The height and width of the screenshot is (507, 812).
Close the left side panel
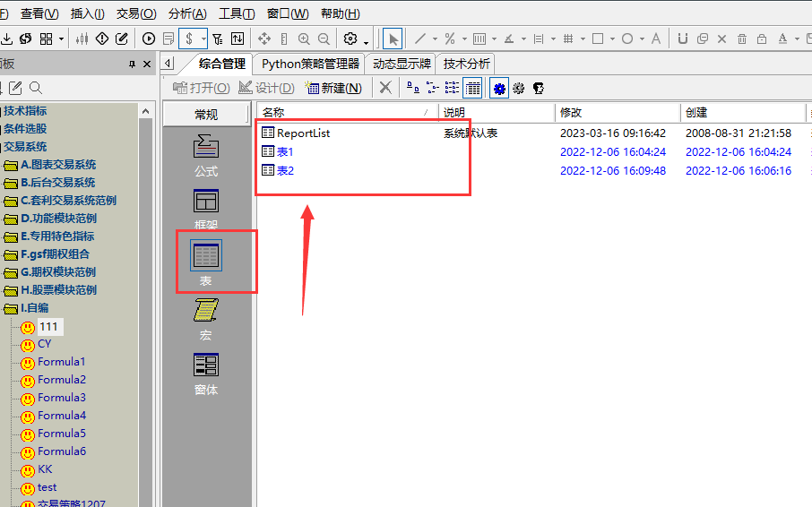tap(147, 64)
